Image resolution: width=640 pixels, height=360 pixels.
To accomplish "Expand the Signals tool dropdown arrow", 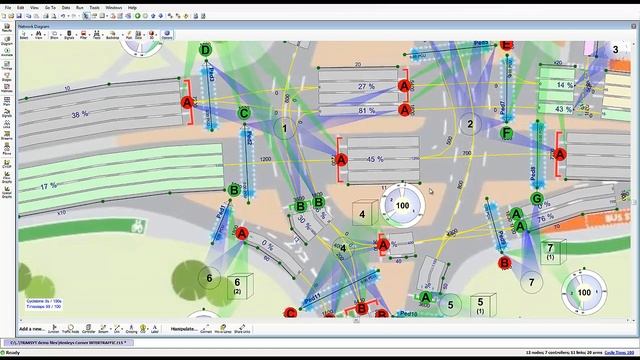I will (76, 35).
